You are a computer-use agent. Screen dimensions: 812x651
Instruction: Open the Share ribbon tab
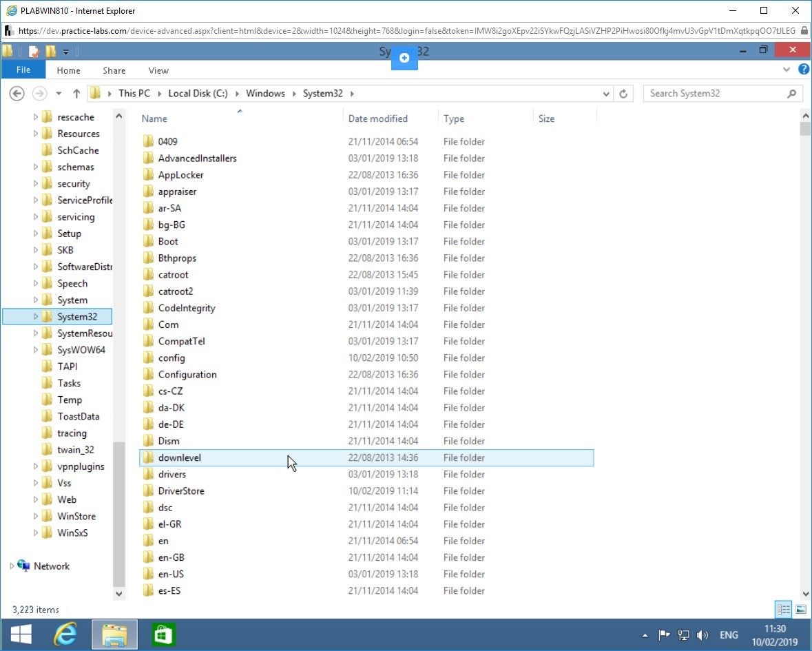pyautogui.click(x=114, y=70)
